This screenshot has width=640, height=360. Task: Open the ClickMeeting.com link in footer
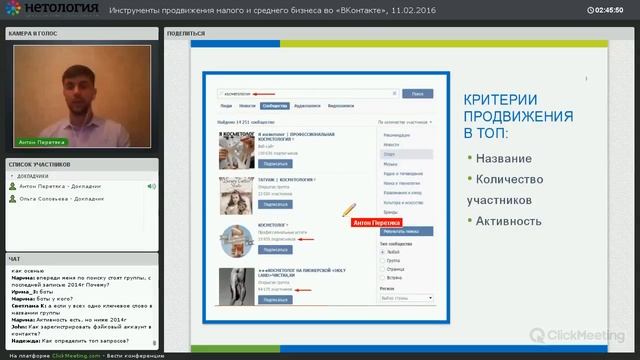click(76, 356)
